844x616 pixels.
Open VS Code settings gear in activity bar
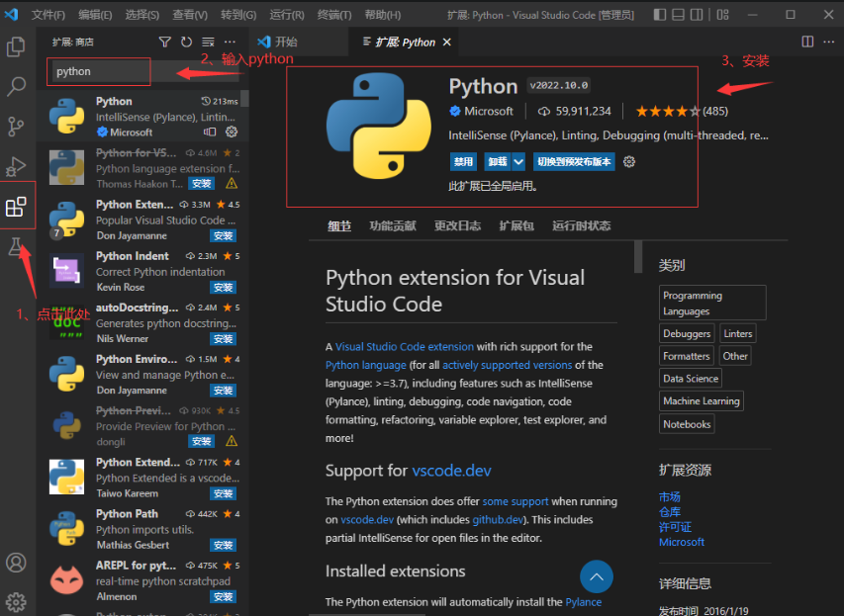[x=16, y=600]
